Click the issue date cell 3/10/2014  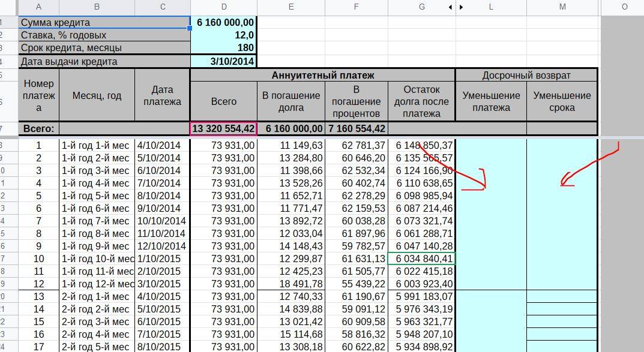224,61
